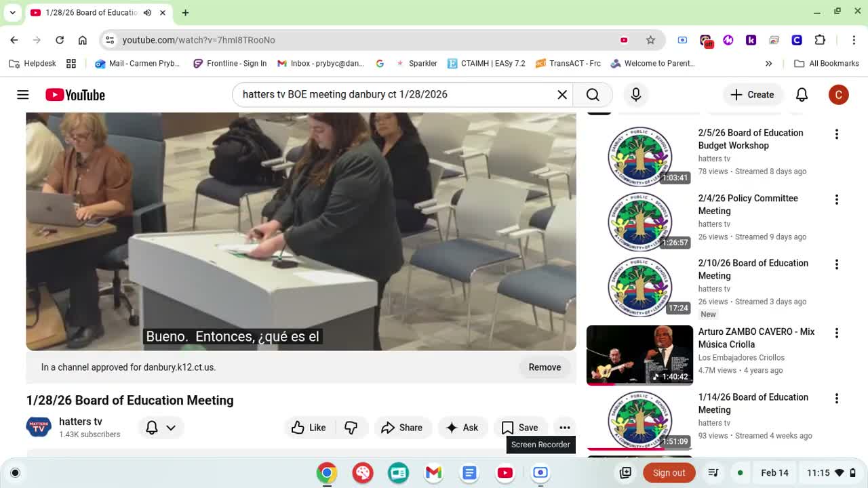The width and height of the screenshot is (868, 488).
Task: Click the video player frame
Action: pos(301,231)
